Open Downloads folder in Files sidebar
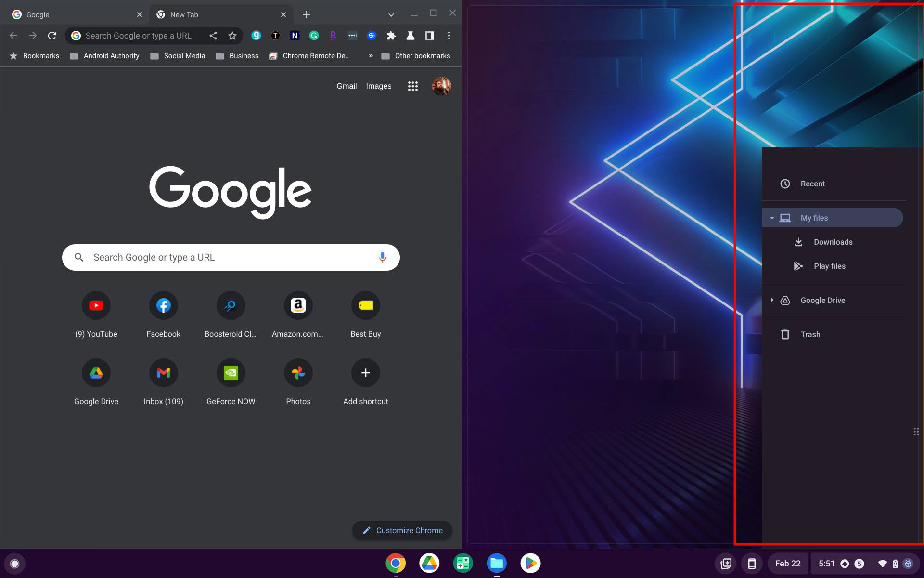Image resolution: width=924 pixels, height=578 pixels. pyautogui.click(x=833, y=242)
